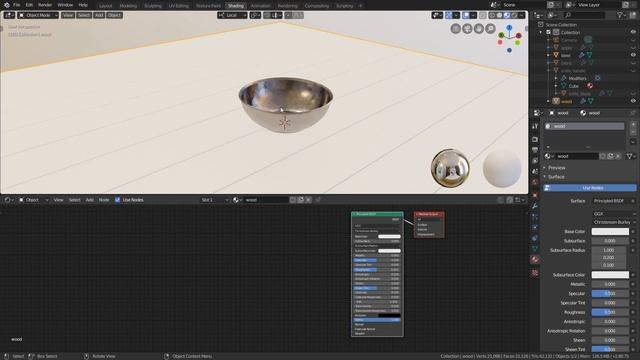640x360 pixels.
Task: Switch to the Shading workspace tab
Action: [236, 6]
